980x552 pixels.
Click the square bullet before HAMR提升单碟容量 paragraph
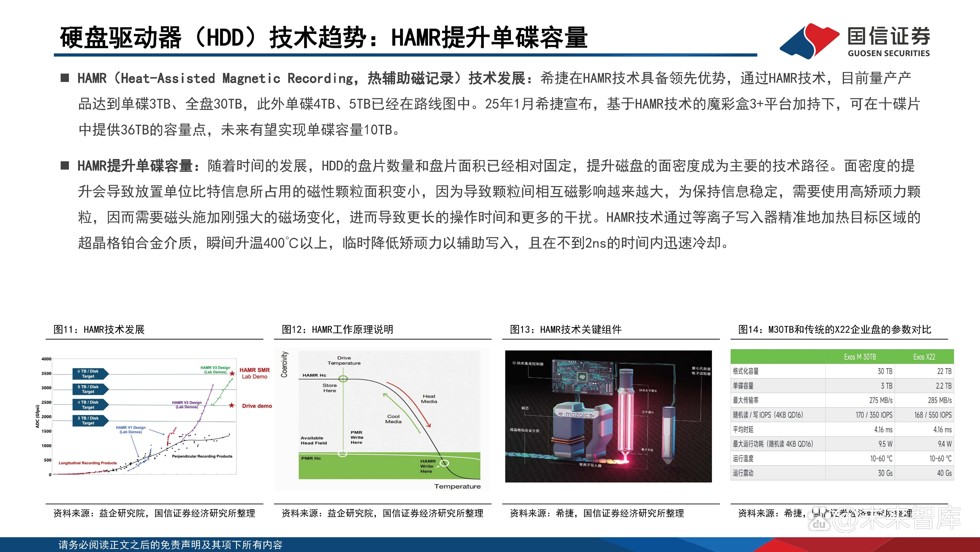coord(65,164)
